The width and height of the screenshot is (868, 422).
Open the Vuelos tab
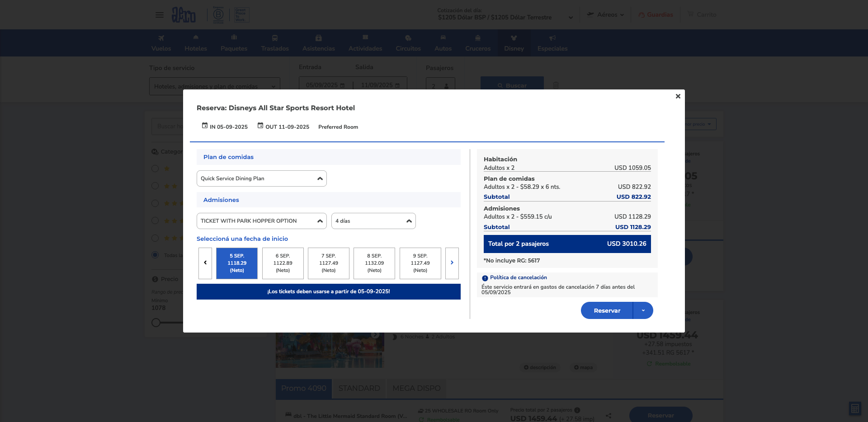click(x=161, y=43)
